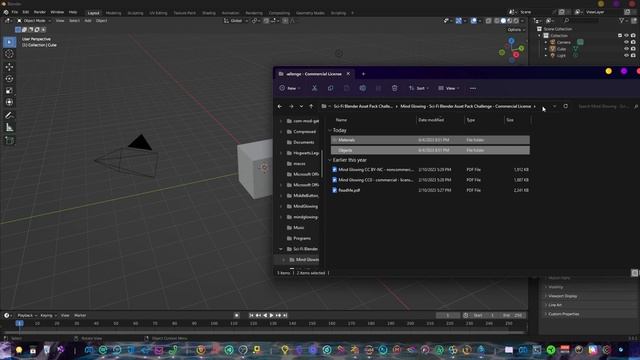The image size is (640, 360).
Task: Collapse the Today group in file list
Action: click(330, 130)
